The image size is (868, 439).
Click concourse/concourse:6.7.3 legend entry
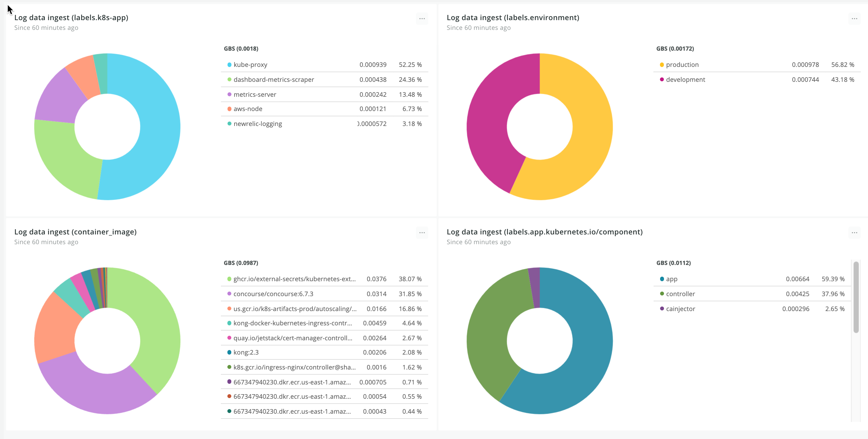point(273,294)
